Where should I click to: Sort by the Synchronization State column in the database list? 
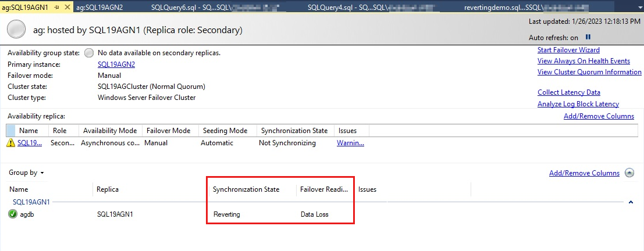(246, 189)
